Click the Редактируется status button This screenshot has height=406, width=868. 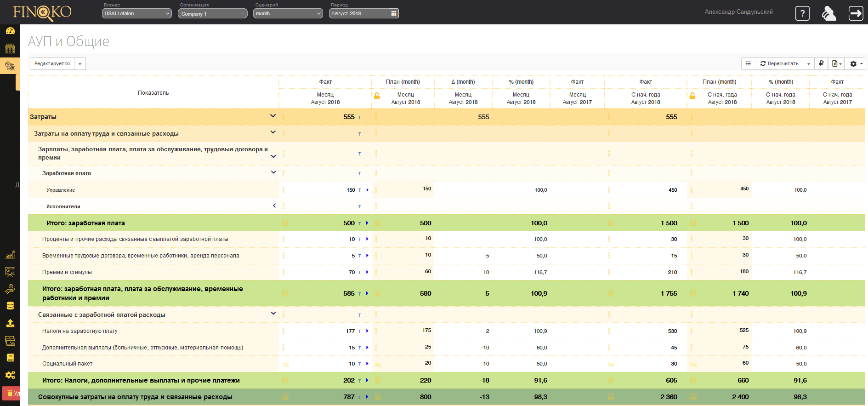[52, 63]
